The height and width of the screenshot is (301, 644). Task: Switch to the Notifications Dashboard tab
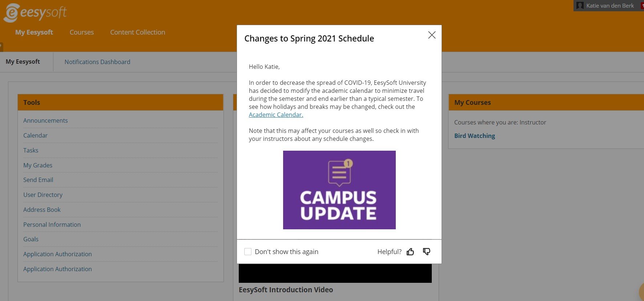[97, 62]
